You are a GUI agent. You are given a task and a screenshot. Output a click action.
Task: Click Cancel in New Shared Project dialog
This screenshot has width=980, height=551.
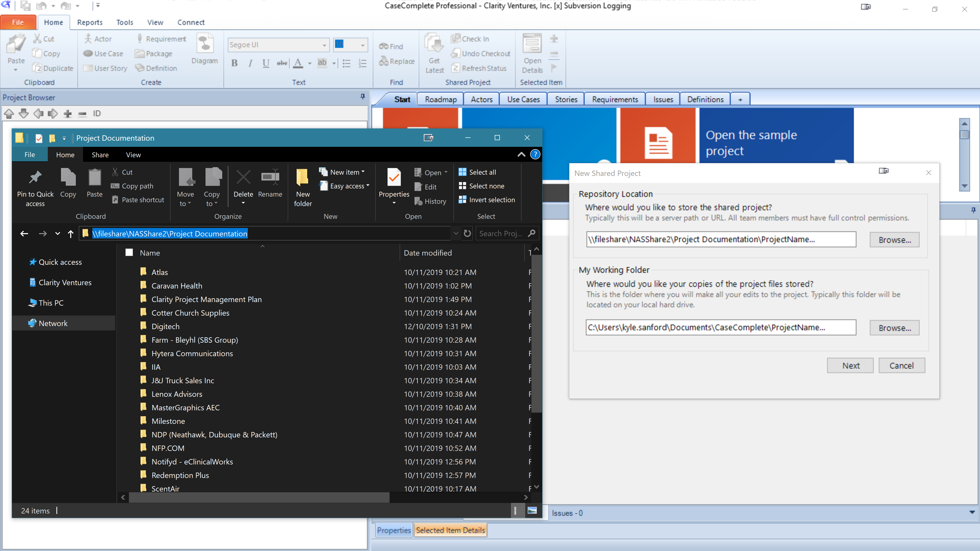tap(901, 365)
